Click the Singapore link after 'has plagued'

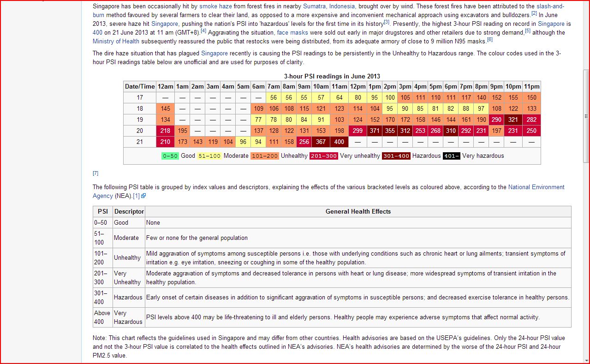[215, 54]
